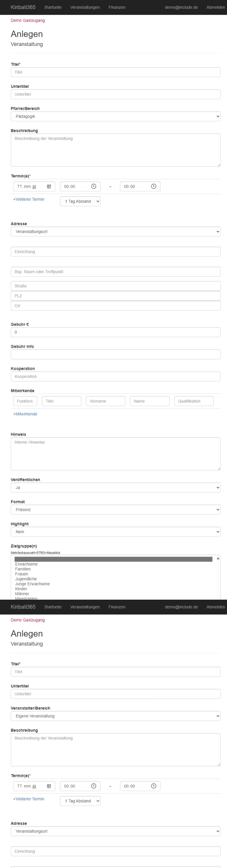
Task: Click scroll-up arrow of Zielgruppe(n) list
Action: [218, 558]
